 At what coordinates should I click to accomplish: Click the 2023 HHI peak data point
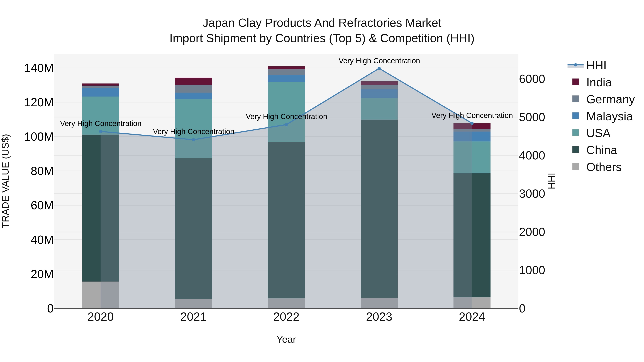(x=379, y=68)
